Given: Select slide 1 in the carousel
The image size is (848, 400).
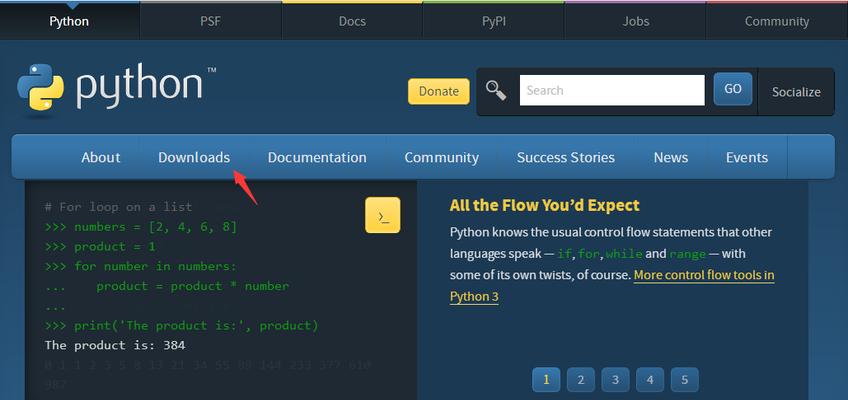Looking at the screenshot, I should 546,379.
